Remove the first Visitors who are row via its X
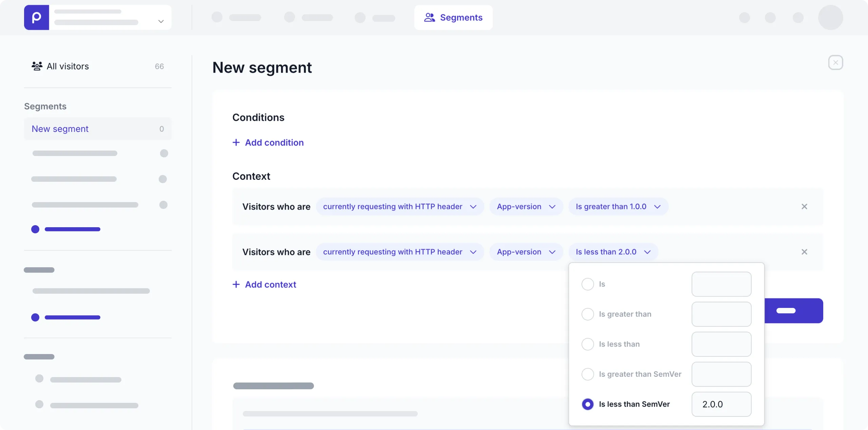Viewport: 868px width, 430px height. [804, 207]
